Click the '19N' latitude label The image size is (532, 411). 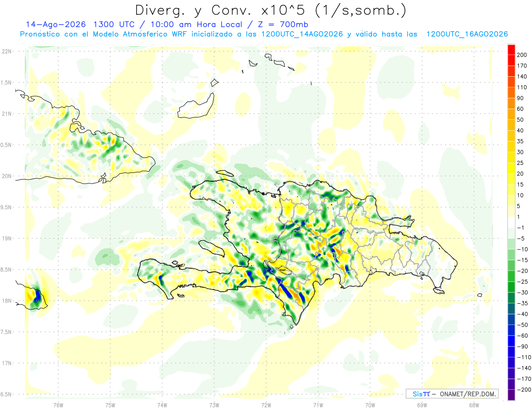point(6,239)
